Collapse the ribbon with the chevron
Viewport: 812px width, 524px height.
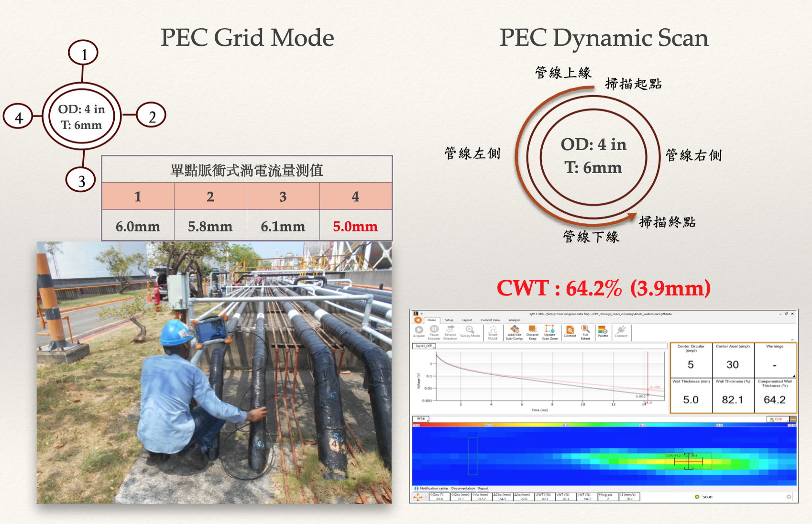click(x=792, y=339)
